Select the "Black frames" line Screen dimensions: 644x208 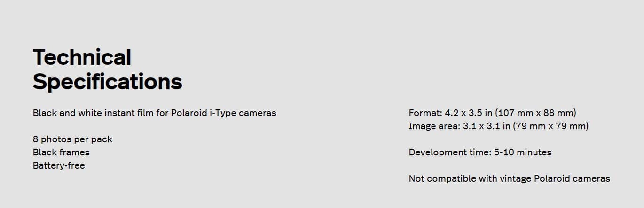coord(61,153)
